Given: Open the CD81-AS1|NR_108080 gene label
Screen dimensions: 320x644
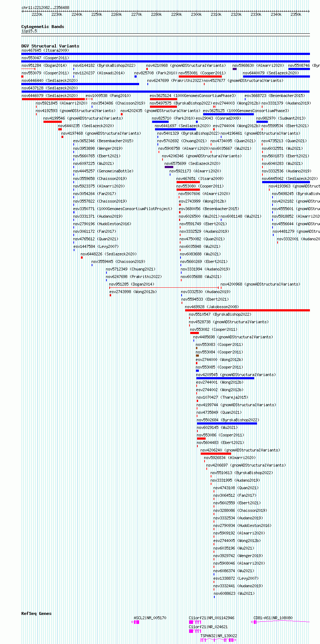Looking at the screenshot, I should (273, 618).
